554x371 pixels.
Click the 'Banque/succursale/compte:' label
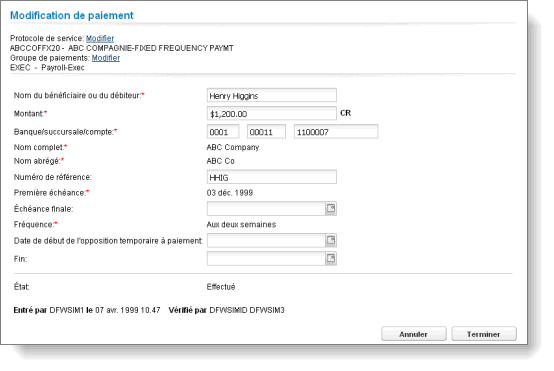point(65,132)
